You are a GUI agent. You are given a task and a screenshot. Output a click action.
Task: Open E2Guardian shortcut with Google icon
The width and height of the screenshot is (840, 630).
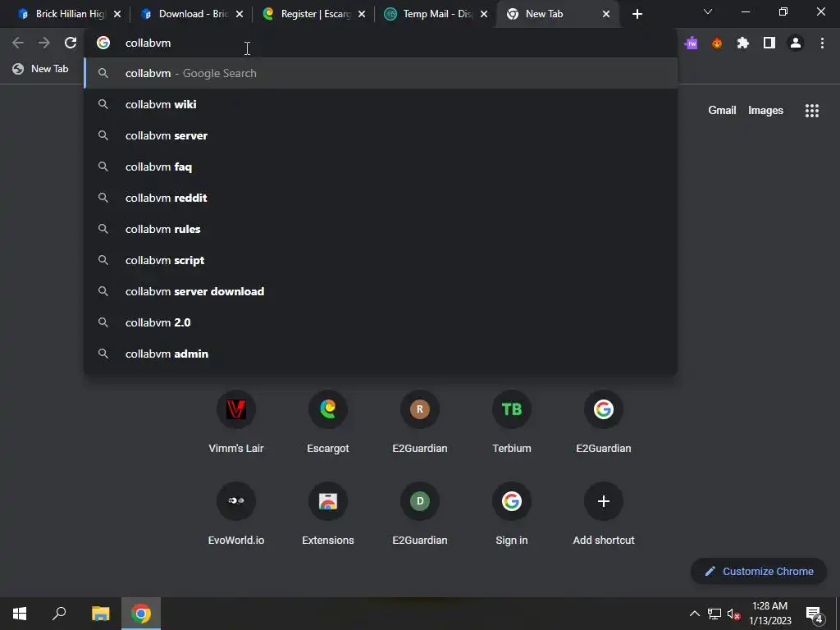pyautogui.click(x=603, y=422)
